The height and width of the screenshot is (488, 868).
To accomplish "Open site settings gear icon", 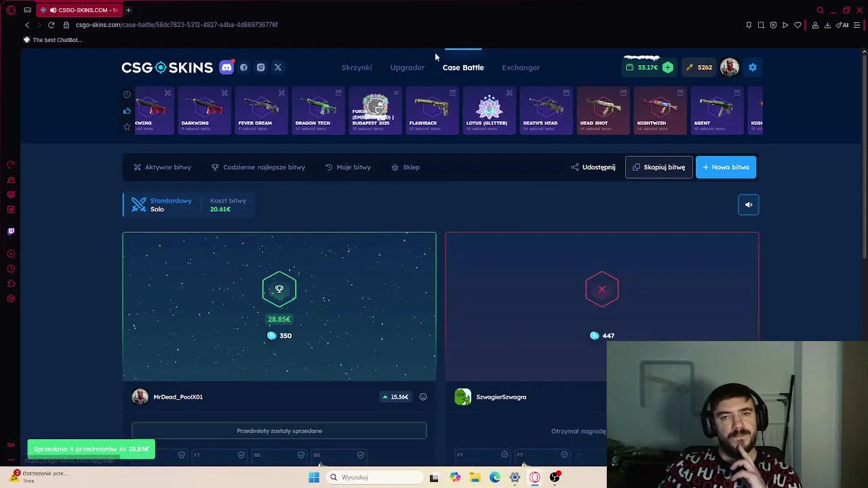I will pyautogui.click(x=752, y=67).
